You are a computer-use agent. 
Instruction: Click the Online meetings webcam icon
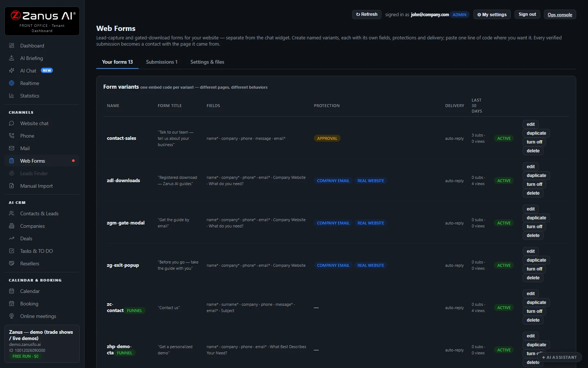coord(11,316)
